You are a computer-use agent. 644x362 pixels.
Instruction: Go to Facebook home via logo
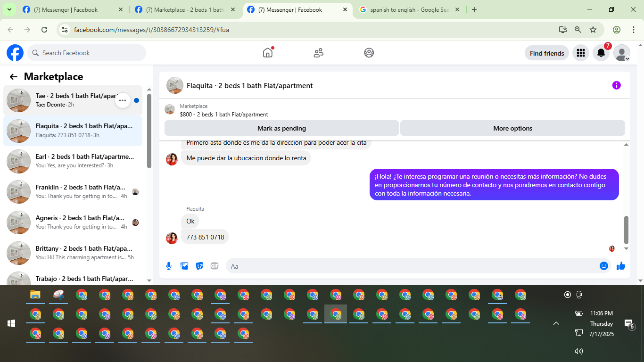tap(15, 53)
